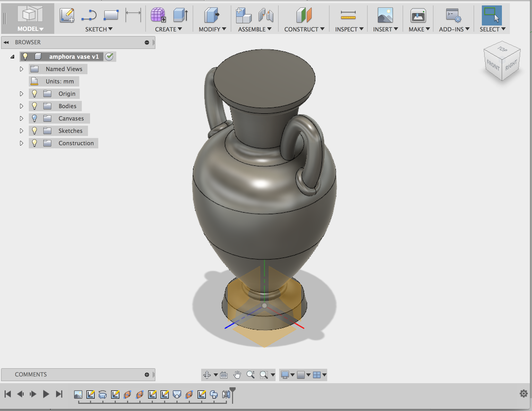The height and width of the screenshot is (411, 532).
Task: Show the Canvases folder via lightbulb
Action: pyautogui.click(x=34, y=118)
